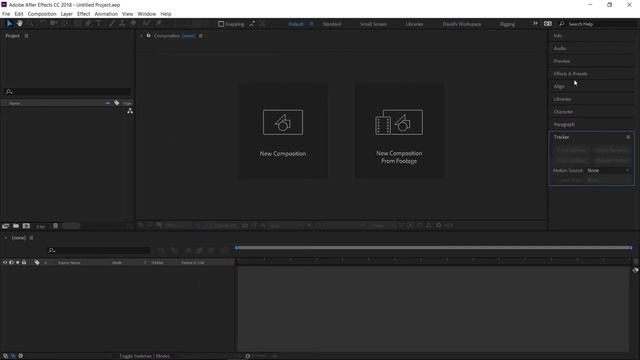Screen dimensions: 640x360
Task: Select the Hand tool
Action: (19, 24)
